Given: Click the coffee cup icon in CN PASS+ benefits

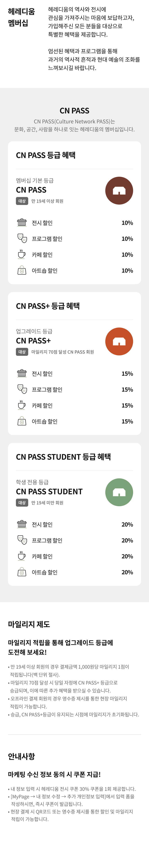Looking at the screenshot, I should coord(22,405).
